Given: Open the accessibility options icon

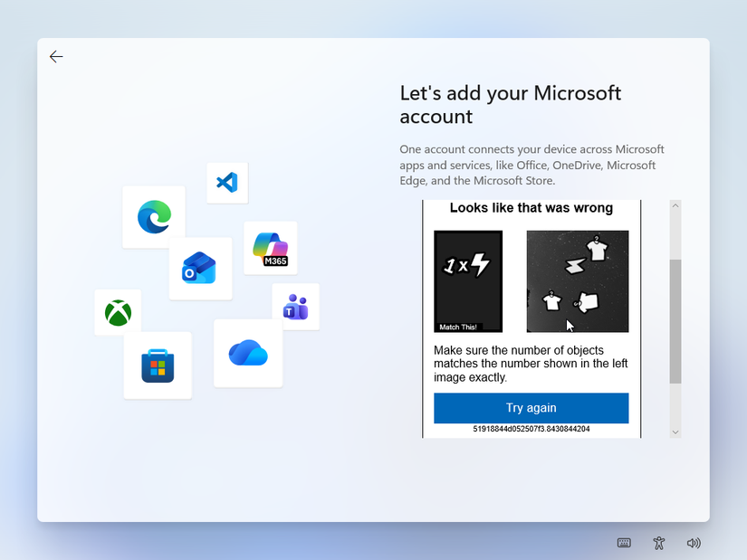Looking at the screenshot, I should point(659,543).
